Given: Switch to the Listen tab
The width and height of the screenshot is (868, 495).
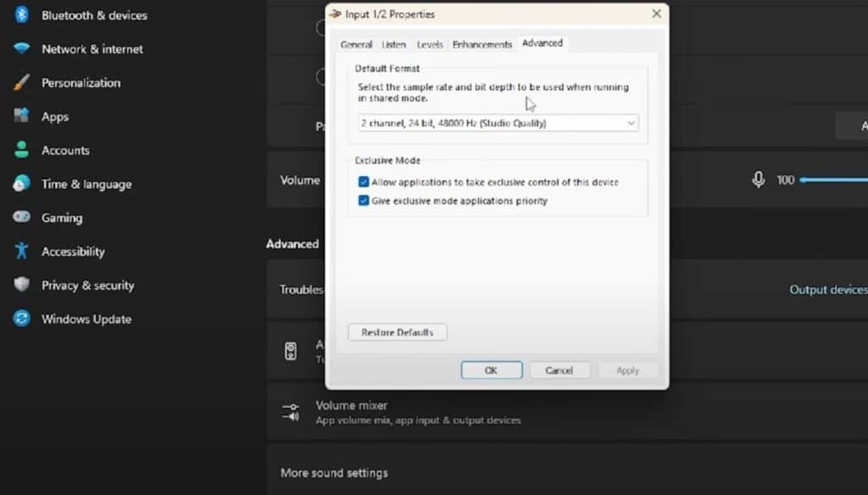Looking at the screenshot, I should [x=393, y=44].
